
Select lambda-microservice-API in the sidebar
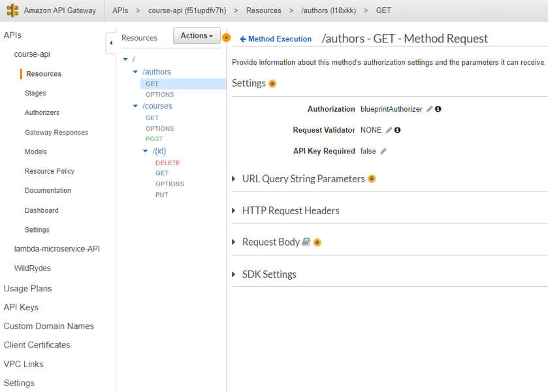[x=57, y=249]
